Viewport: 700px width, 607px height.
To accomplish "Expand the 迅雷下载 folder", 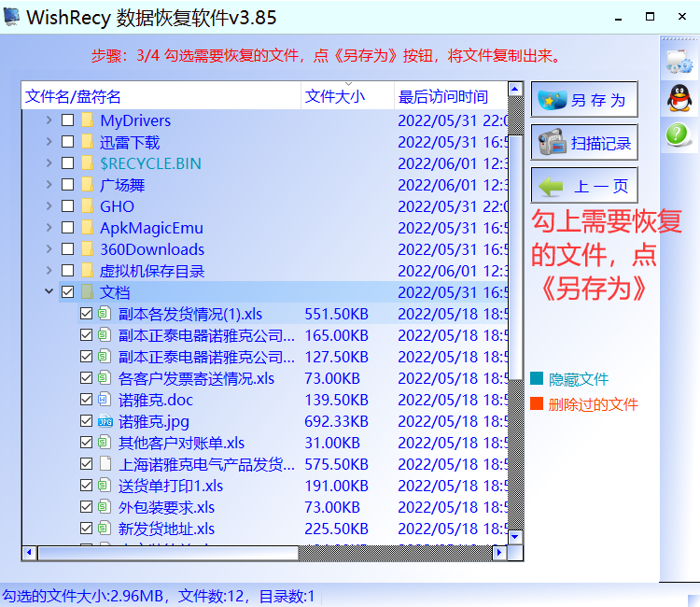I will [x=49, y=141].
